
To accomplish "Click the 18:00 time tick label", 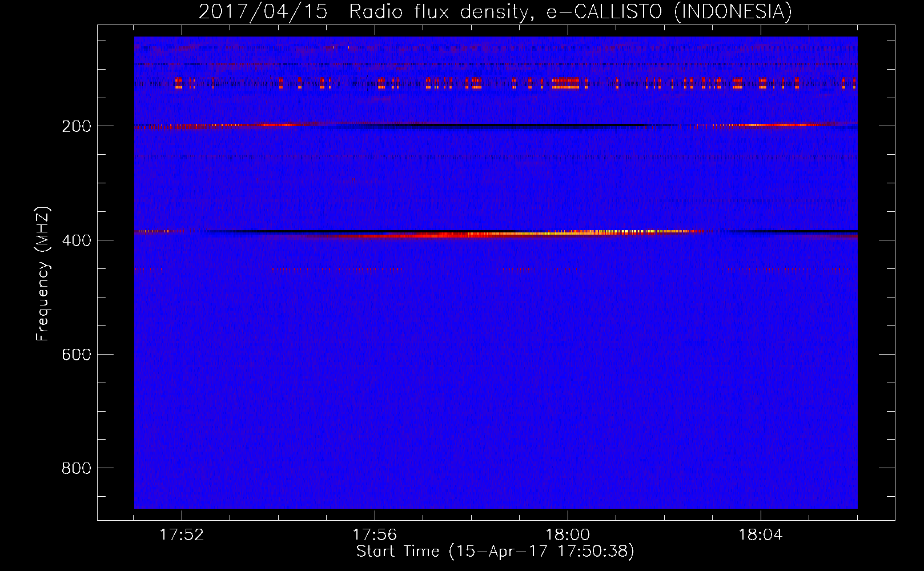I will (568, 535).
